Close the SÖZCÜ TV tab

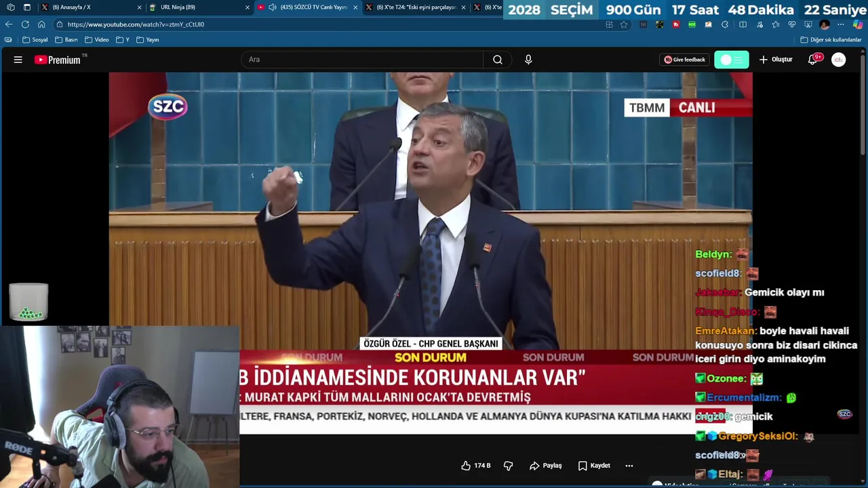pyautogui.click(x=355, y=7)
